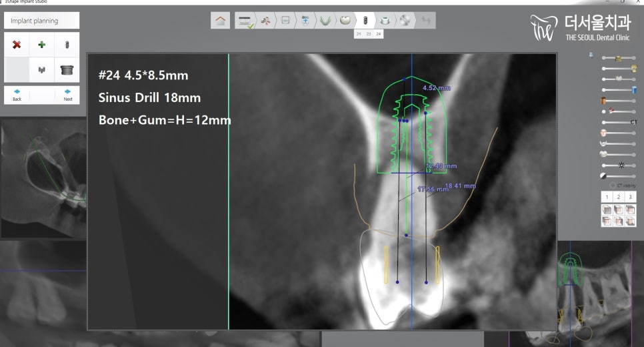Open the green panoramic curve step
Image resolution: width=644 pixels, height=347 pixels.
click(325, 21)
